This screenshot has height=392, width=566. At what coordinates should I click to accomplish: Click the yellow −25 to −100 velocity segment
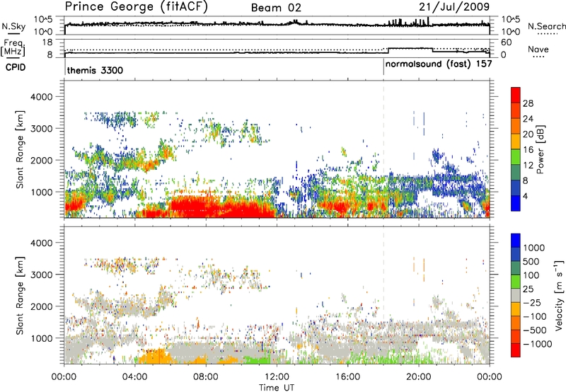point(516,309)
